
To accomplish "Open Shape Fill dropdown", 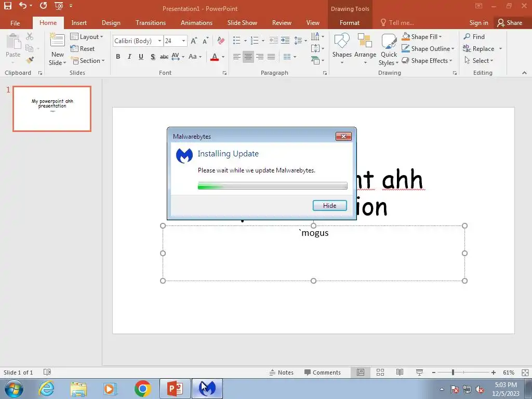I will 421,36.
